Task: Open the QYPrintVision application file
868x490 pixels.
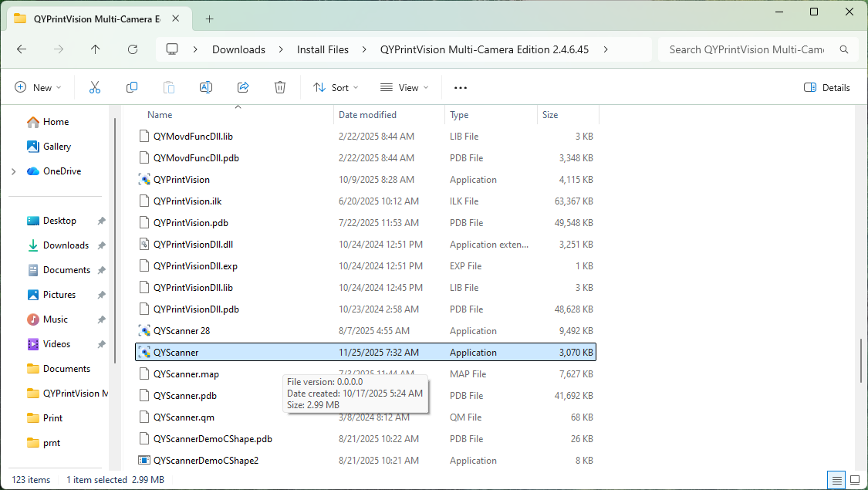Action: [x=181, y=180]
